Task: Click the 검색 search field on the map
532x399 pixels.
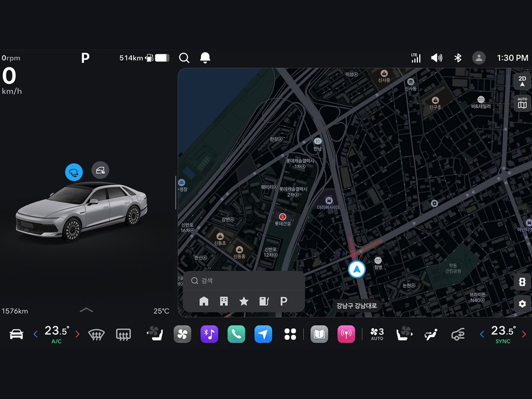Action: pyautogui.click(x=244, y=281)
